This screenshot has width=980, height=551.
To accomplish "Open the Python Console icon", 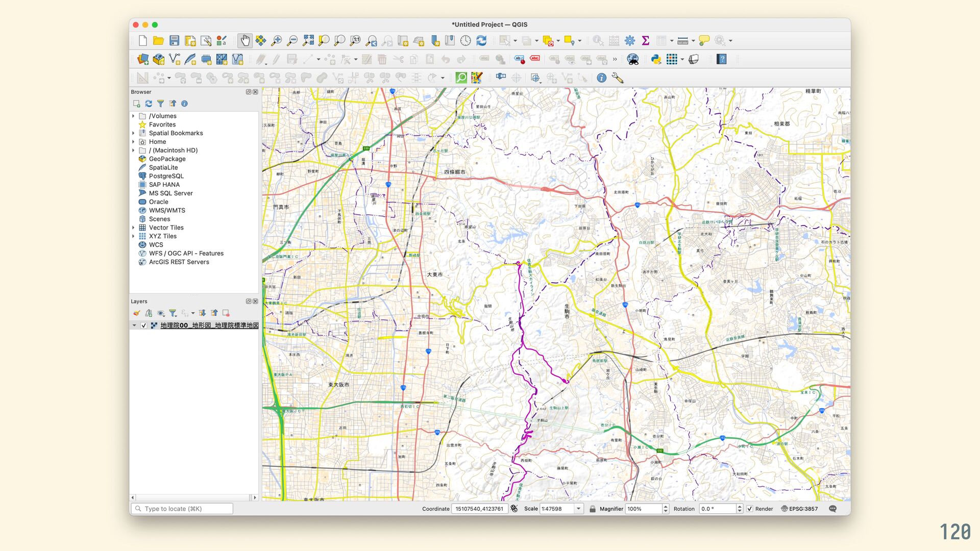I will pos(656,60).
